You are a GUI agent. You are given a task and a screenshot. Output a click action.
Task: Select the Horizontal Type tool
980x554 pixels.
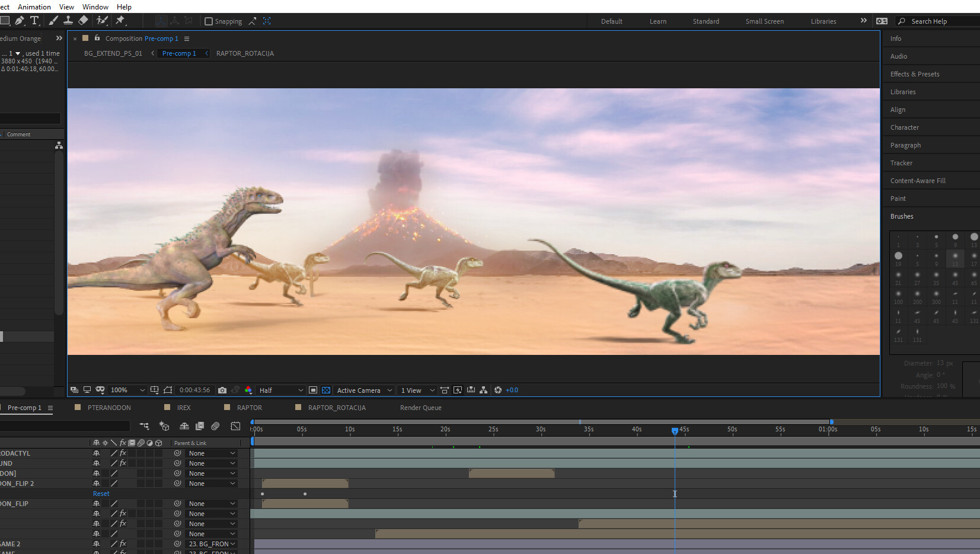click(x=34, y=21)
